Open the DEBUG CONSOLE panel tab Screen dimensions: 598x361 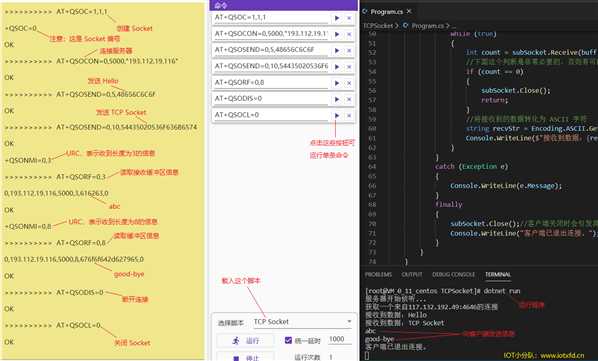(x=453, y=274)
